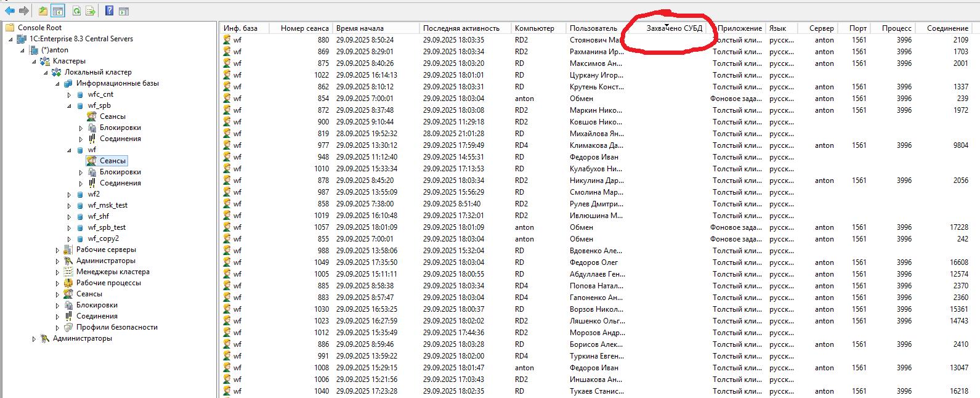The height and width of the screenshot is (398, 980).
Task: Sort by Захвачено СУБД column header
Action: tap(674, 28)
